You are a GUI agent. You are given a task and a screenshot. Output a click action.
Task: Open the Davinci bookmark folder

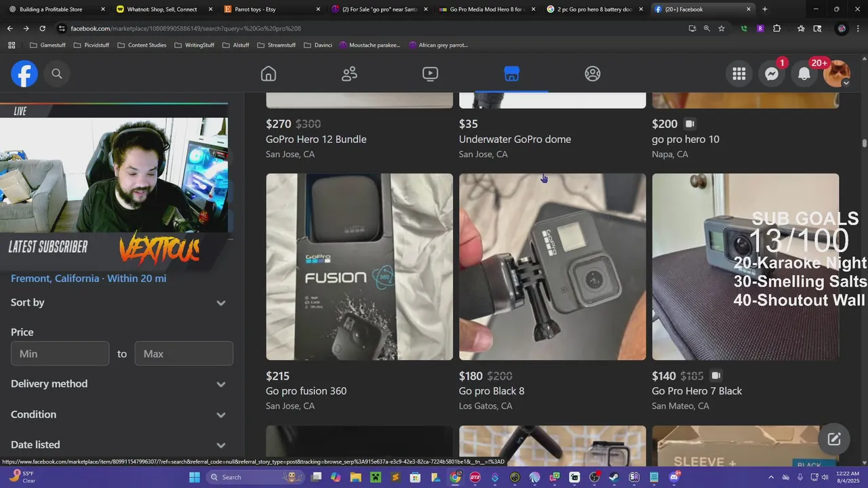(x=318, y=45)
